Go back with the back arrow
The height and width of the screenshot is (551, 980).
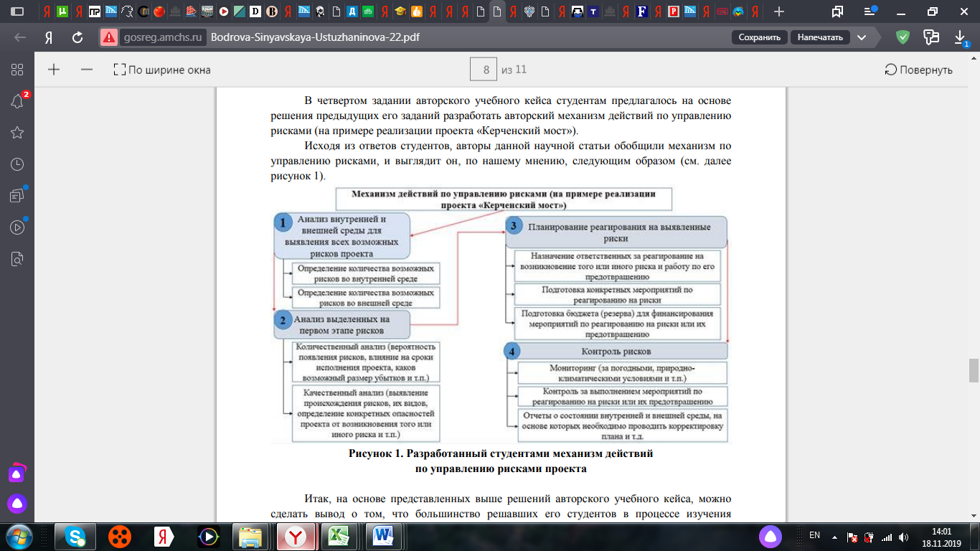(x=20, y=37)
